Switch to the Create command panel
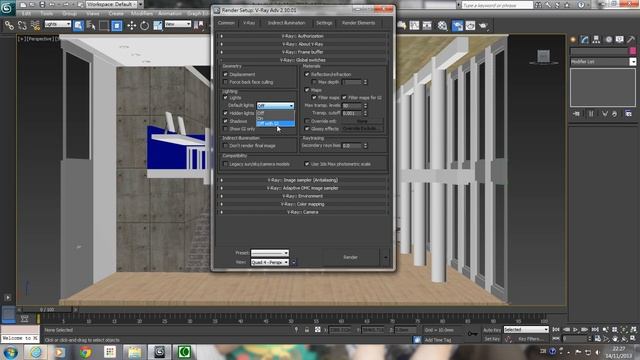Viewport: 640px width, 360px height. tap(573, 40)
